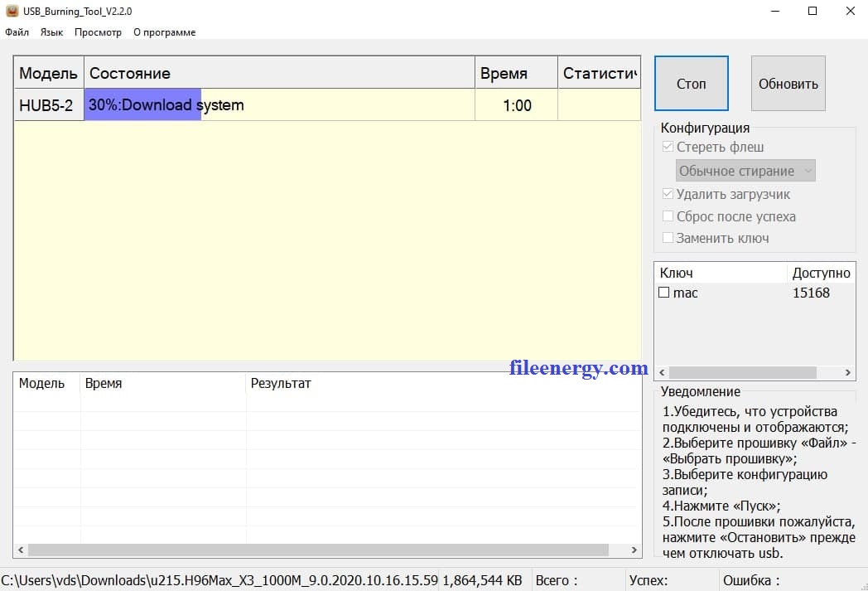
Task: Click the Состояние column header
Action: tap(279, 73)
